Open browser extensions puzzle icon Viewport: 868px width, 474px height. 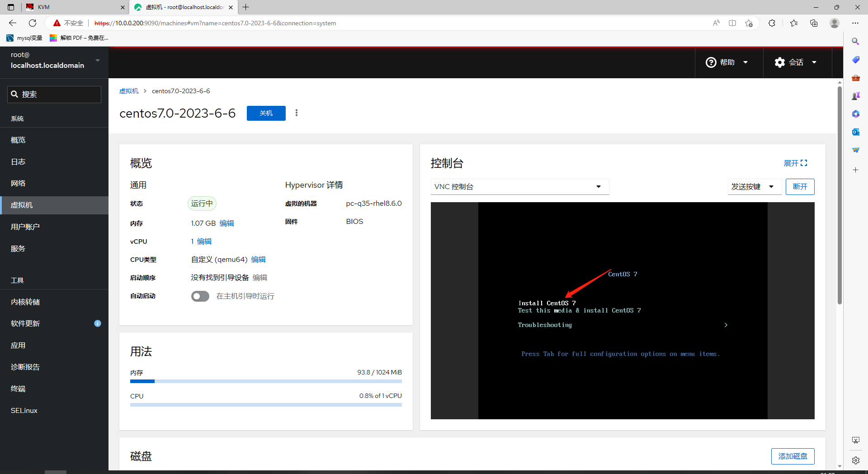[x=772, y=23]
